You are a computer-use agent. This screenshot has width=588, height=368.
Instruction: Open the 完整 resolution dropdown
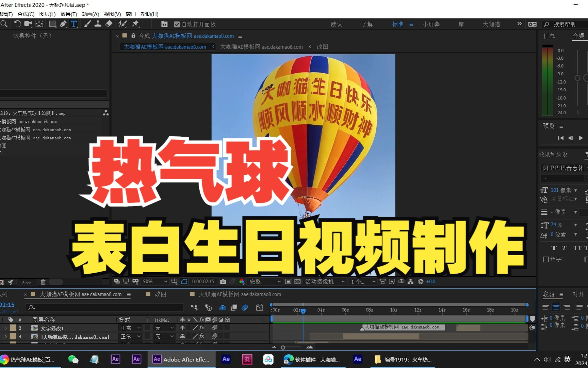click(x=265, y=281)
